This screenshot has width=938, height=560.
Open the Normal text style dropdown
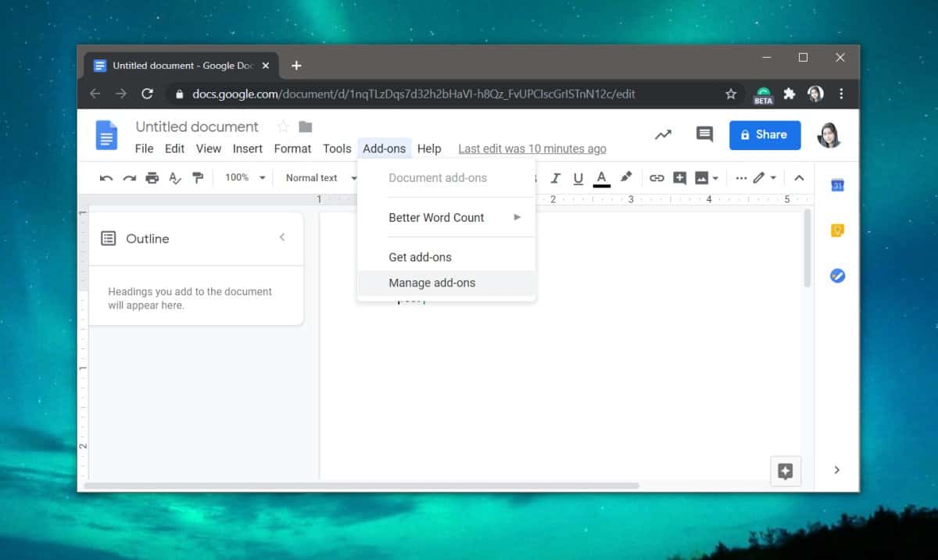coord(321,178)
